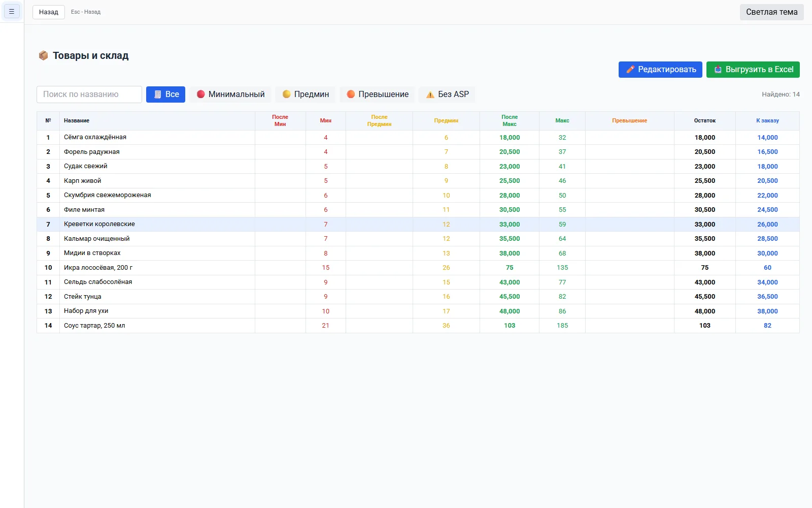Select the Стейк тунца row name
Screen dimensions: 812x508
tap(83, 297)
